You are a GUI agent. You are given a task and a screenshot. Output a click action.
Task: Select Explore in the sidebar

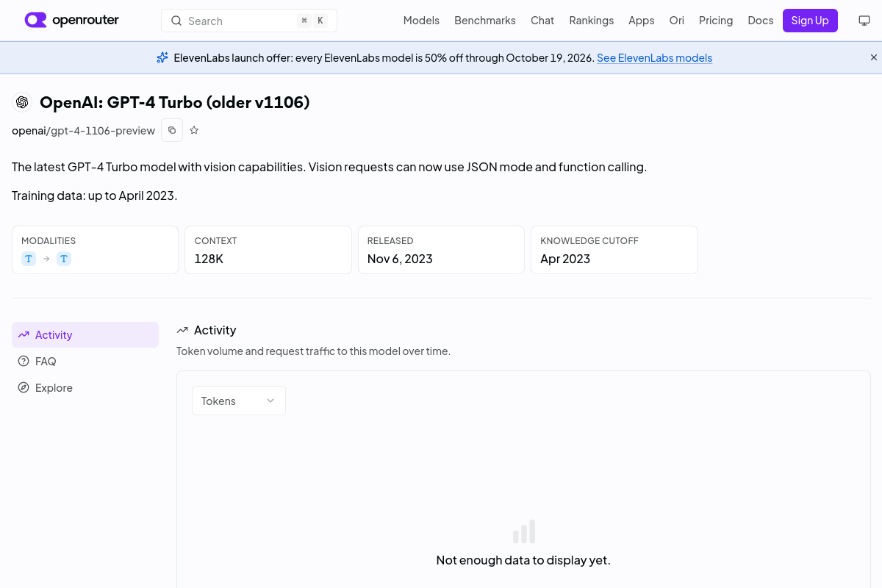pos(85,387)
